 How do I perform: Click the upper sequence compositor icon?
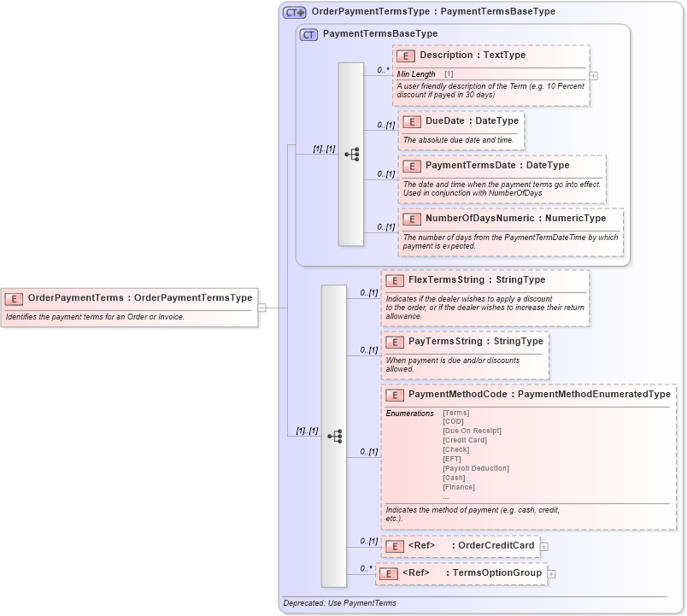tap(350, 154)
